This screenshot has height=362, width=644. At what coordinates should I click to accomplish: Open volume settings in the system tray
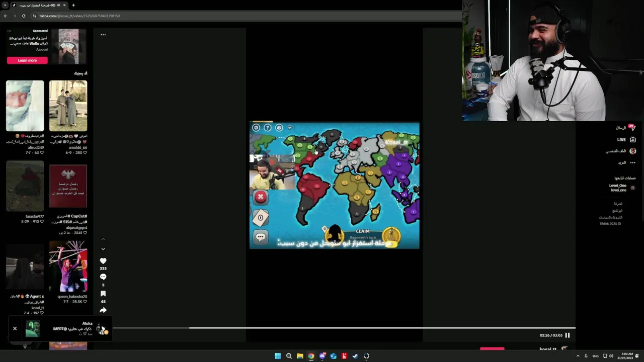click(611, 356)
